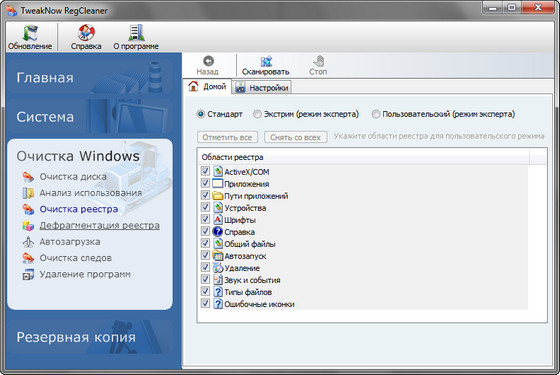This screenshot has height=375, width=560.
Task: Toggle the Ошибочные иконки checkbox
Action: click(x=205, y=303)
